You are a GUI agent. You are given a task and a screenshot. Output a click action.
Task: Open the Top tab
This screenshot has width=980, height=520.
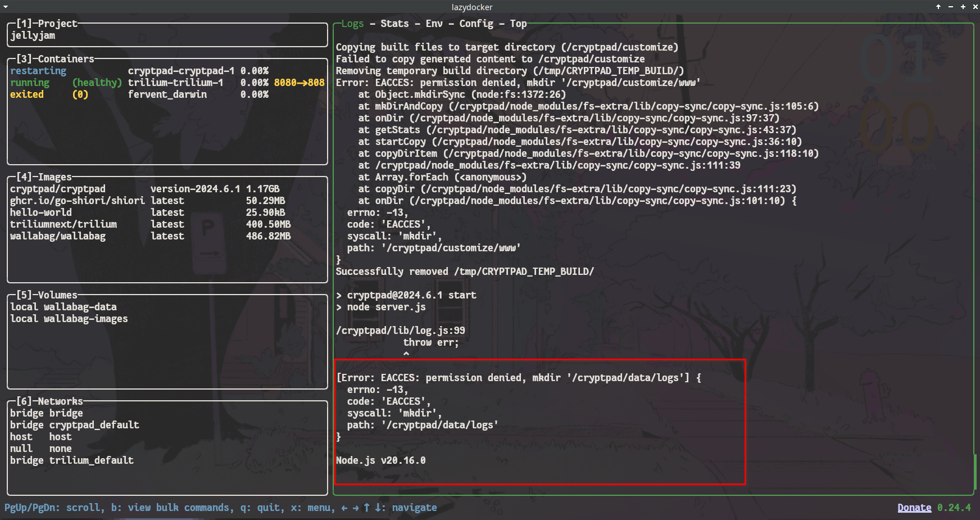coord(518,24)
